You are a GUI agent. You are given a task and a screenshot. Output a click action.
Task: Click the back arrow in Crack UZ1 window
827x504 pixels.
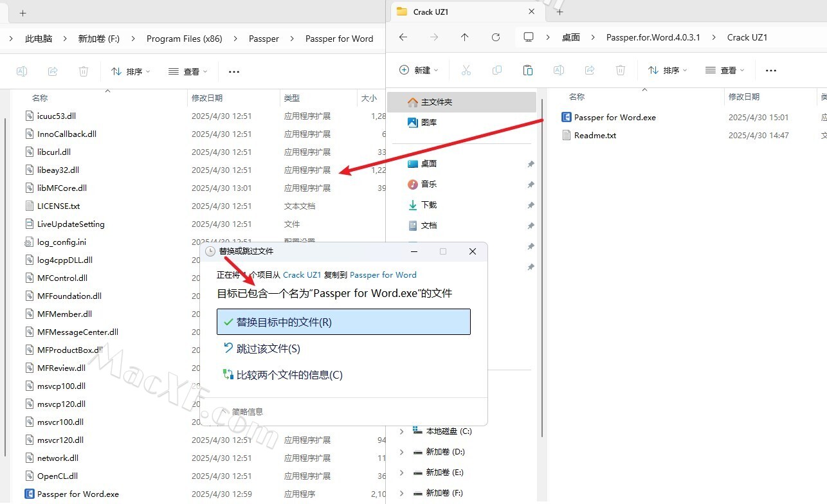click(x=403, y=37)
